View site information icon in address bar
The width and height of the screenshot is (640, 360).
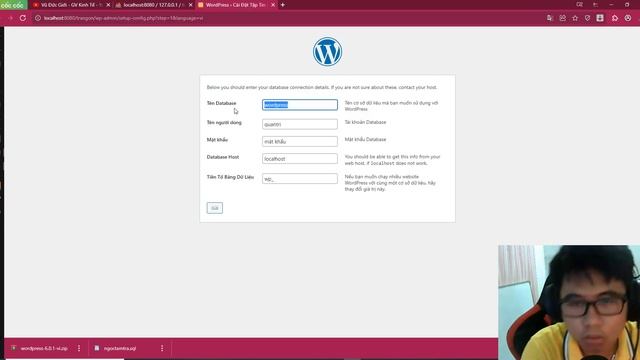[38, 18]
